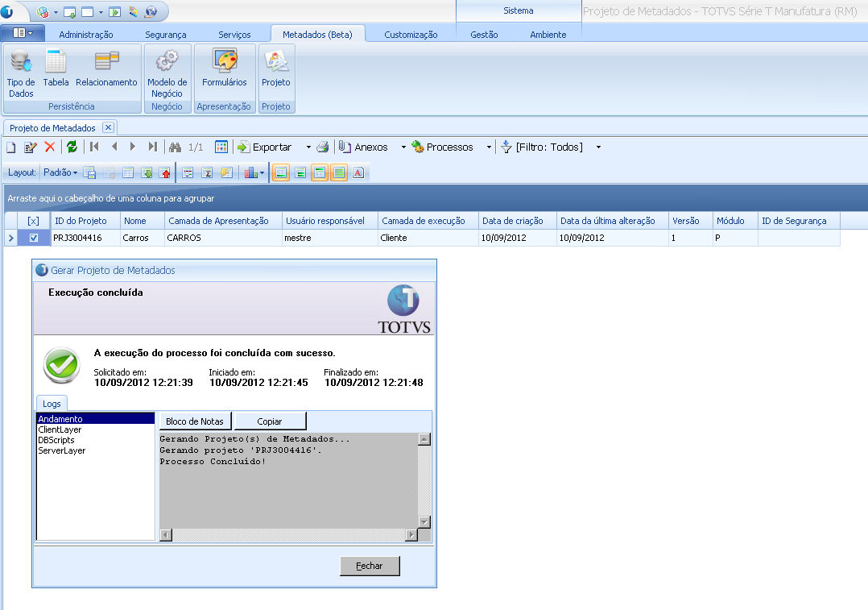Click the Processos toolbar button
The image size is (868, 610).
pos(442,147)
